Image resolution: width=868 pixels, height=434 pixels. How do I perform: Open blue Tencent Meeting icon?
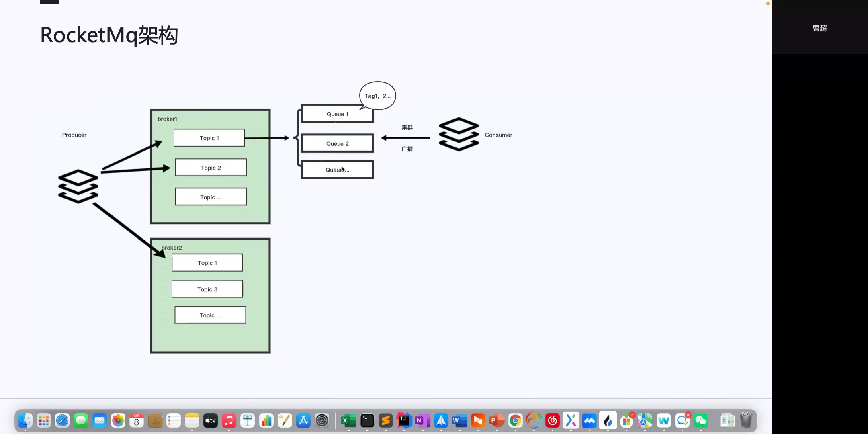click(x=590, y=421)
